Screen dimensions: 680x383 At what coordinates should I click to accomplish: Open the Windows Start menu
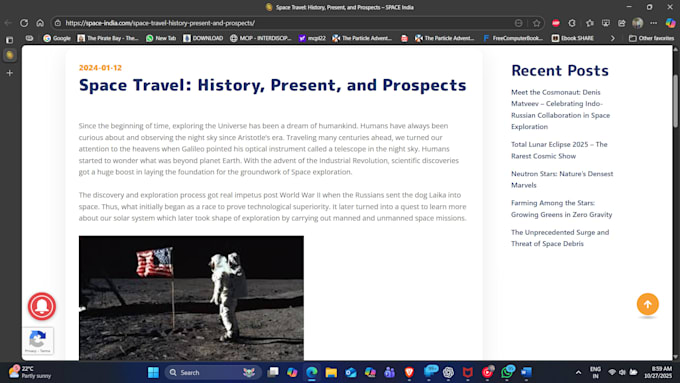point(153,373)
